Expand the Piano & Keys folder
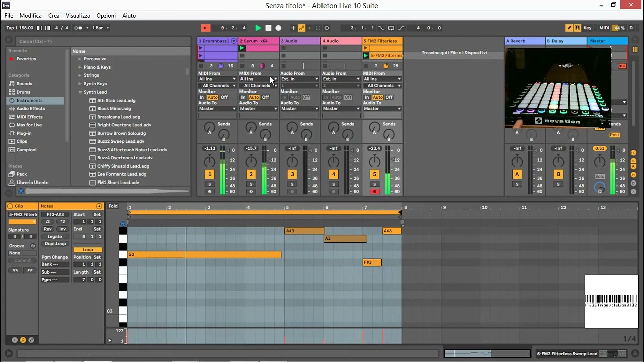The image size is (644, 362). tap(79, 67)
